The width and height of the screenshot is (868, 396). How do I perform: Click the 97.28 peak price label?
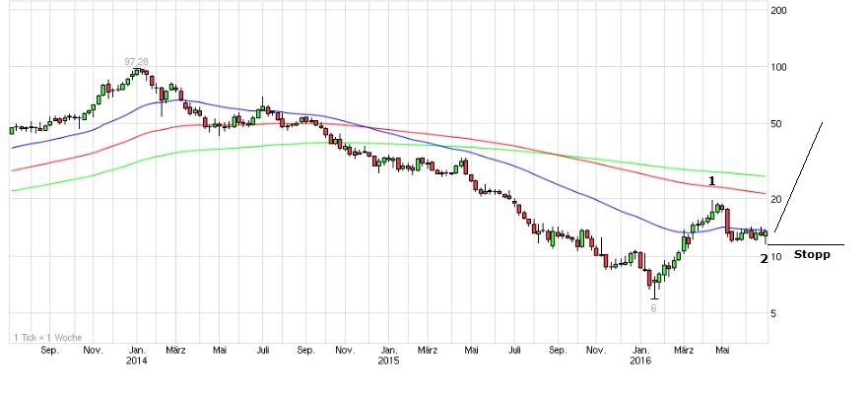point(136,61)
